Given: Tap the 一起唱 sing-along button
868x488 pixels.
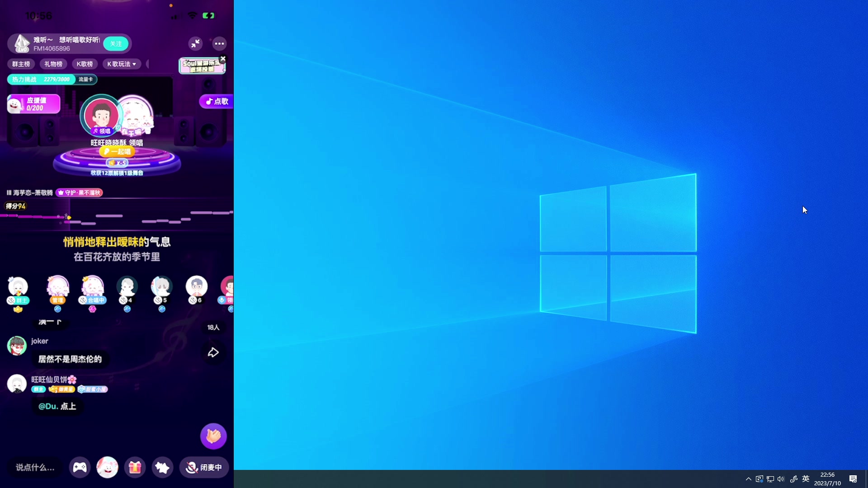Looking at the screenshot, I should (x=117, y=152).
